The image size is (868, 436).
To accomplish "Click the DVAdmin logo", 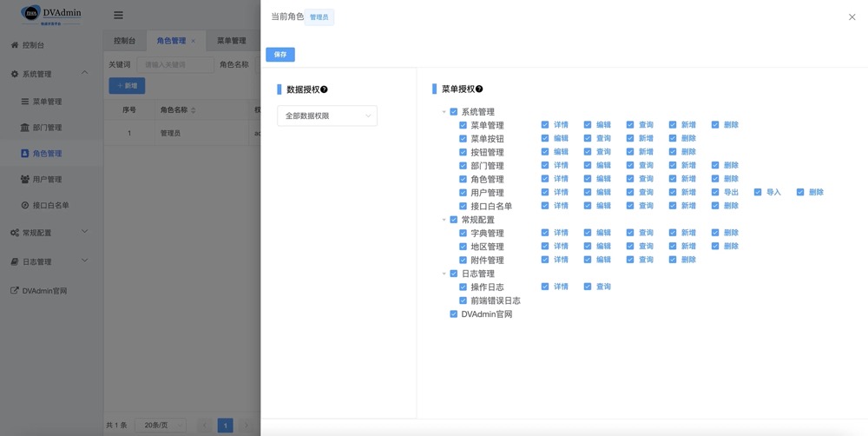I will pyautogui.click(x=51, y=15).
